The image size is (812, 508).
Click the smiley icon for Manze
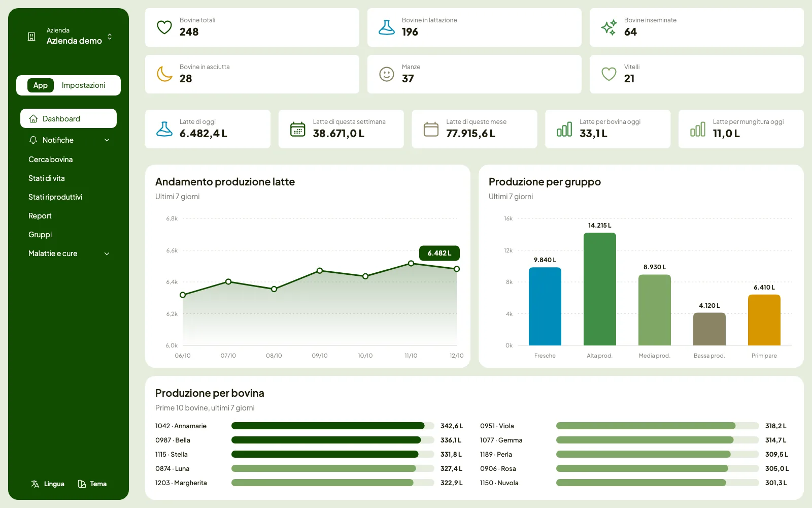point(387,74)
